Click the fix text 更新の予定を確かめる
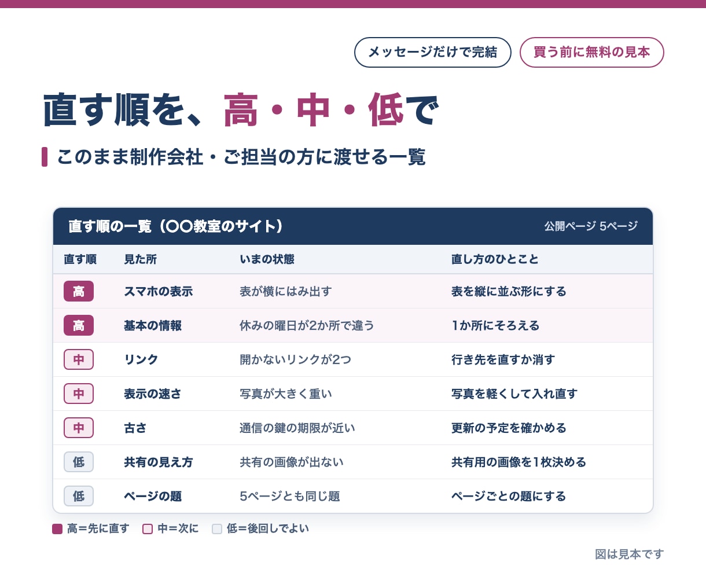Screen dimensions: 706x588 (509, 428)
